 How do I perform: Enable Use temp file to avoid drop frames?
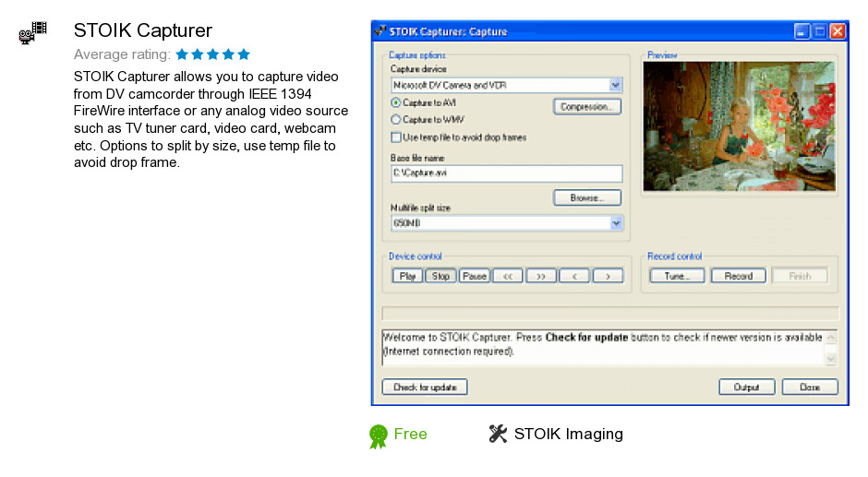coord(396,137)
